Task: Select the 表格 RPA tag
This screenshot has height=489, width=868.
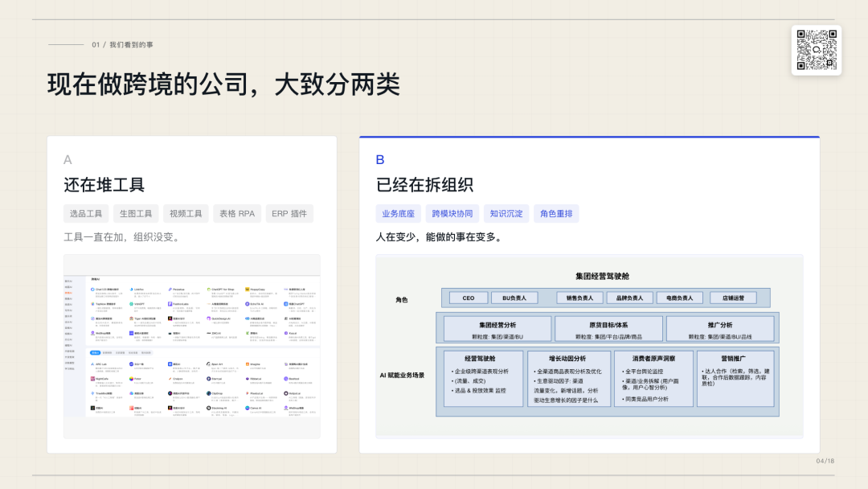Action: click(237, 214)
